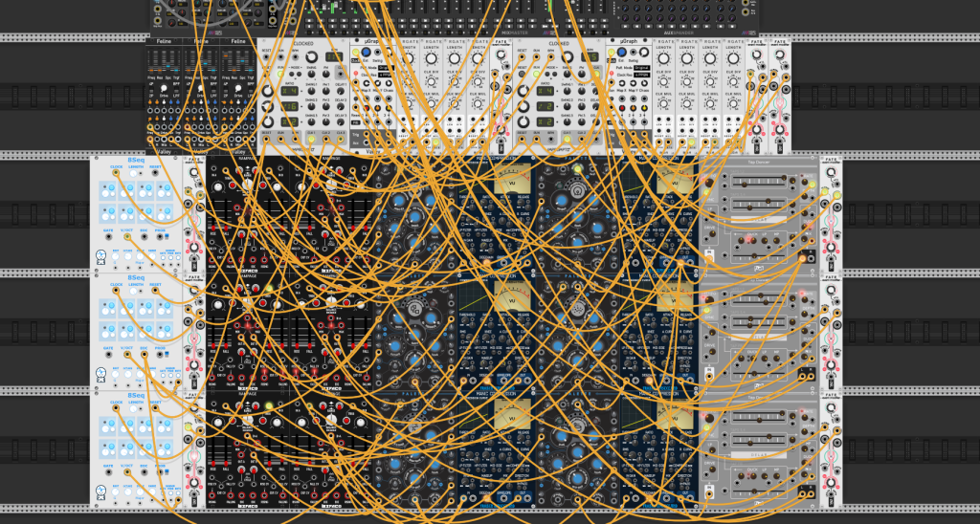This screenshot has height=524, width=980.
Task: Click the CLK DIV knob on second RGATE module
Action: click(x=431, y=81)
